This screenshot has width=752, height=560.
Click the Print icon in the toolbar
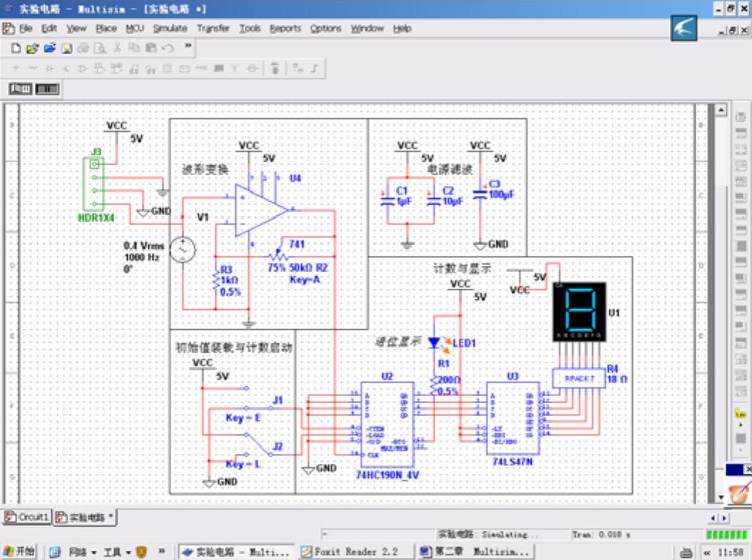[x=83, y=48]
